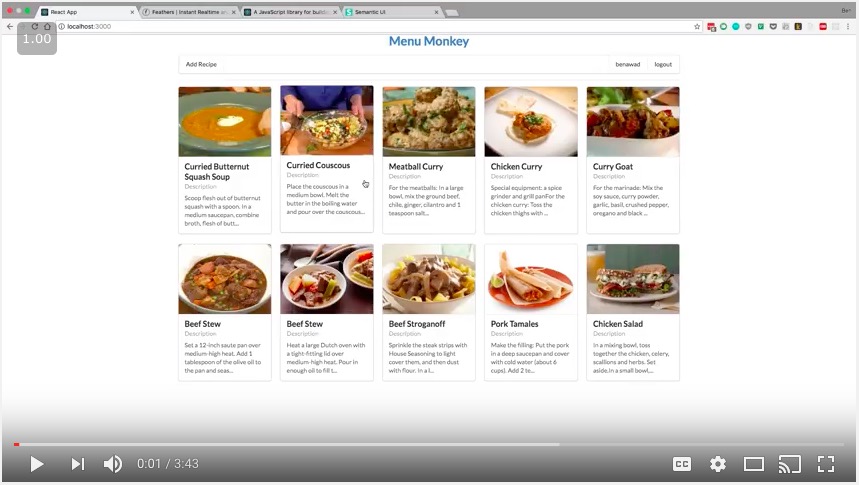Switch to the JavaScript library tab

[290, 12]
